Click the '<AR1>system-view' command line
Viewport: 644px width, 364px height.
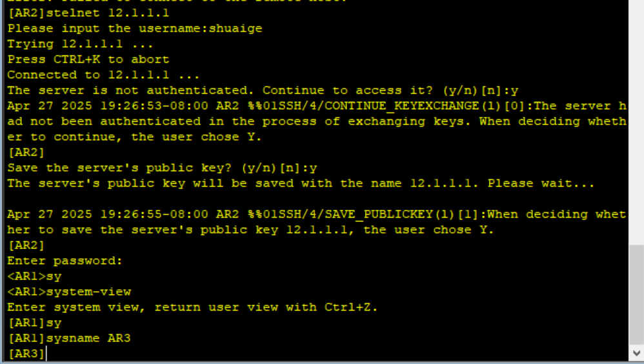coord(69,292)
